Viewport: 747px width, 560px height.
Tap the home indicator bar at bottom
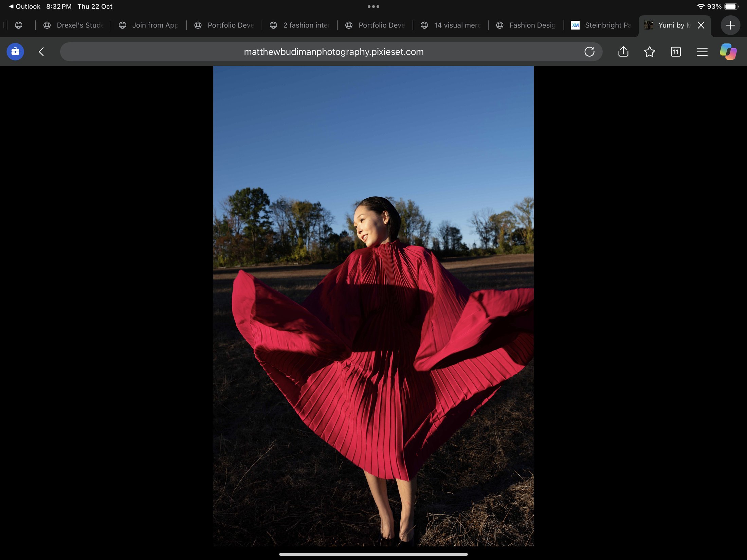coord(373,554)
